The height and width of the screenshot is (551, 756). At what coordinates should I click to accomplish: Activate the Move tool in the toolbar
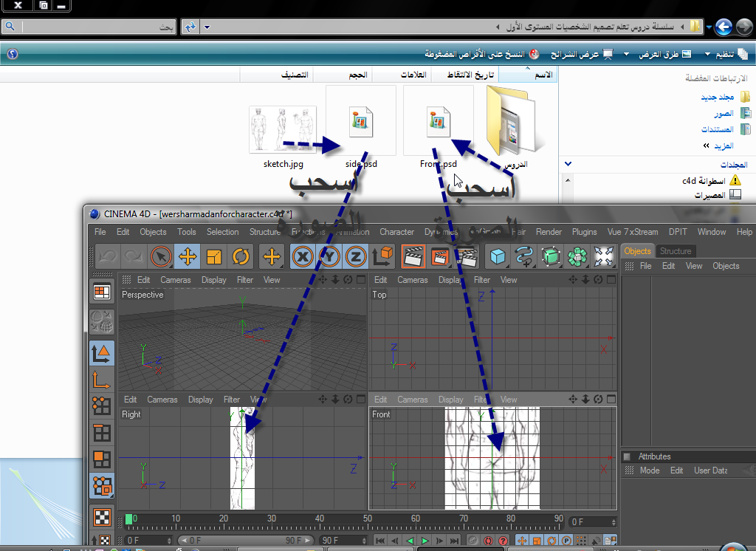188,256
